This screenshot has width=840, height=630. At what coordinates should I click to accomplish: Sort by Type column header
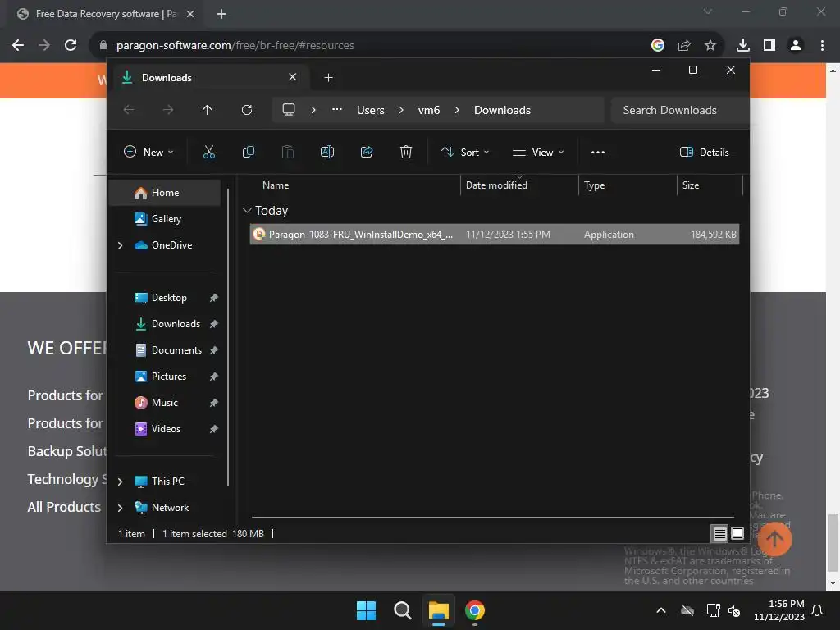coord(628,185)
